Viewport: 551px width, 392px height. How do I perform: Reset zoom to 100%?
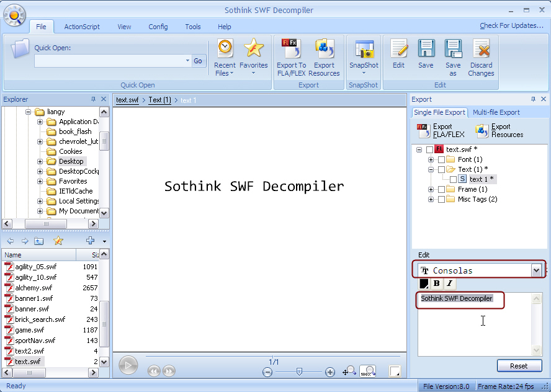pyautogui.click(x=368, y=371)
